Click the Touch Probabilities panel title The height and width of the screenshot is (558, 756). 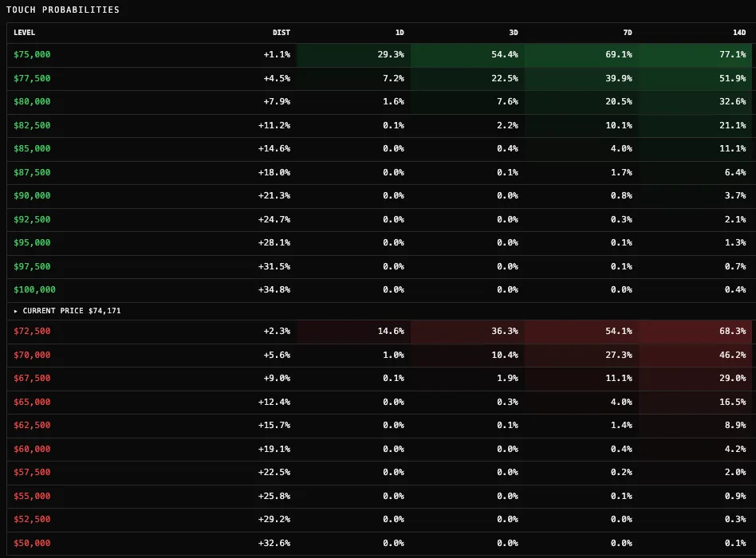point(63,10)
